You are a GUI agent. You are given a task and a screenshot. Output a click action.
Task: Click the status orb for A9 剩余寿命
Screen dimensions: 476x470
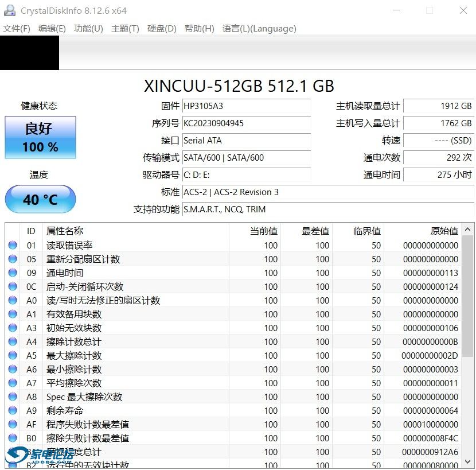pyautogui.click(x=13, y=410)
